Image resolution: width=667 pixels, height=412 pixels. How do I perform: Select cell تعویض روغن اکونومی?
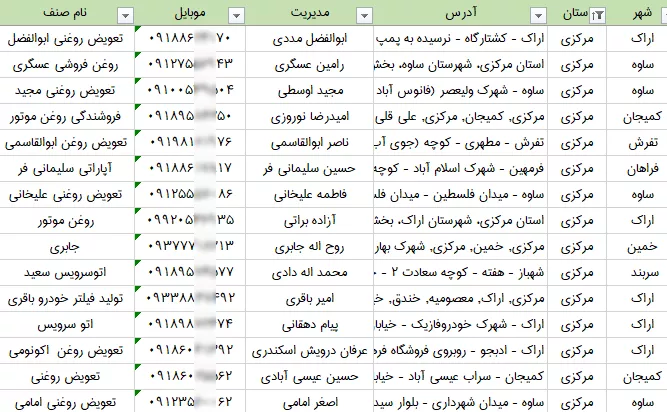[67, 351]
